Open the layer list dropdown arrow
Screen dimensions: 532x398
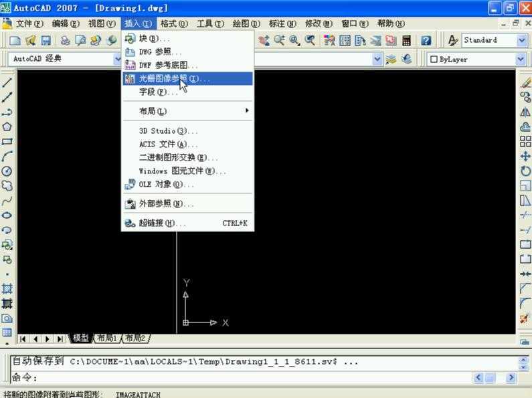377,60
